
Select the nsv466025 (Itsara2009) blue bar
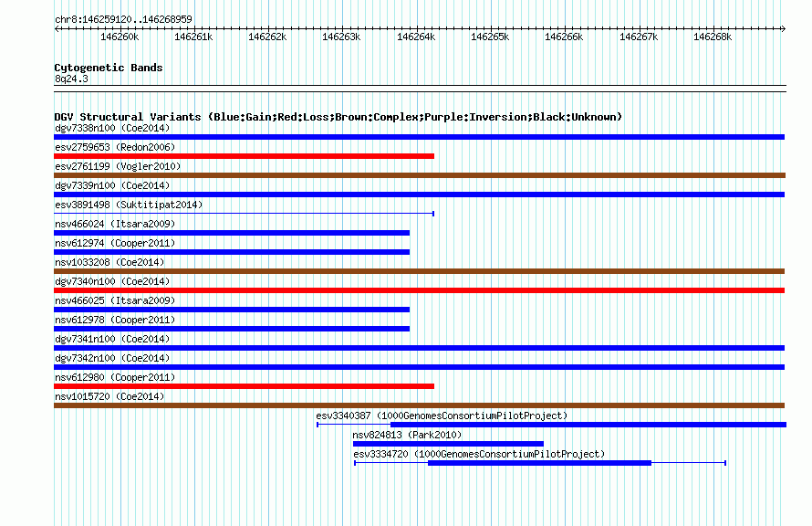(232, 310)
